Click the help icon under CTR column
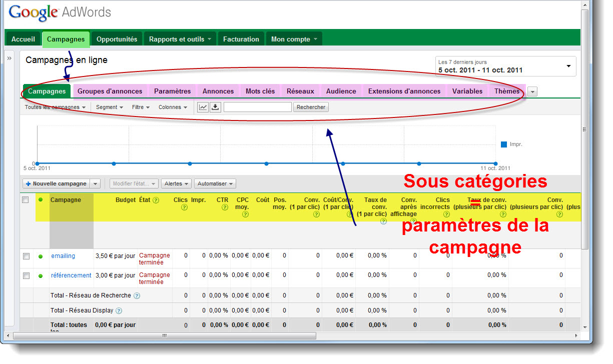The height and width of the screenshot is (364, 613). click(x=225, y=207)
